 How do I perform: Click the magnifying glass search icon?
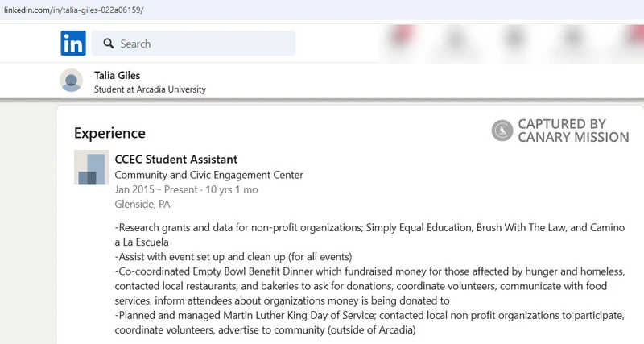coord(109,44)
